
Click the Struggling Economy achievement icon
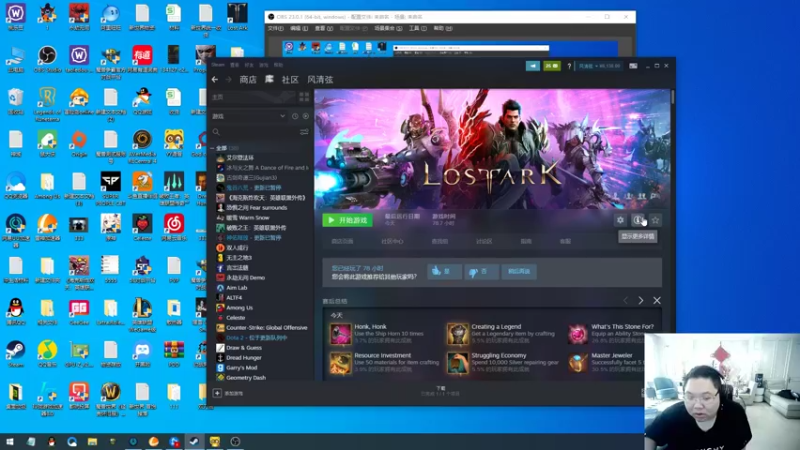point(458,363)
